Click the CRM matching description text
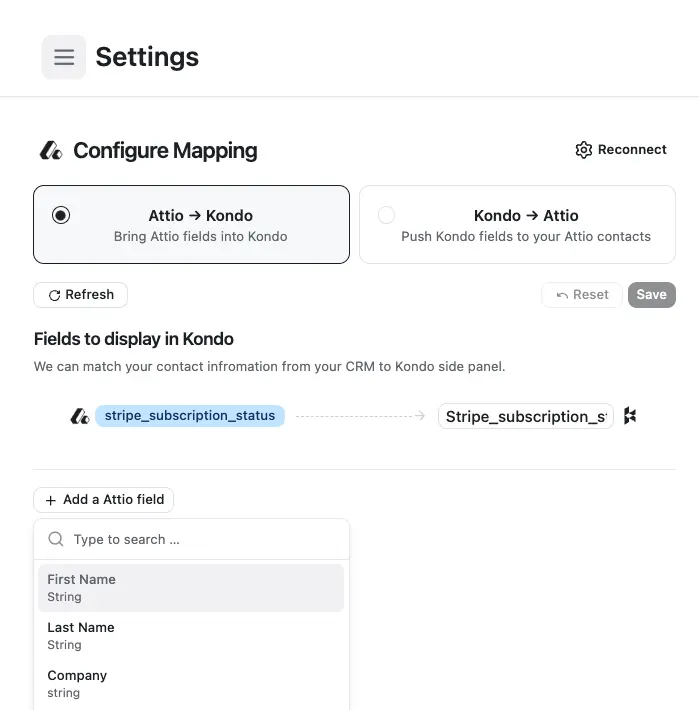The width and height of the screenshot is (699, 710). [269, 366]
